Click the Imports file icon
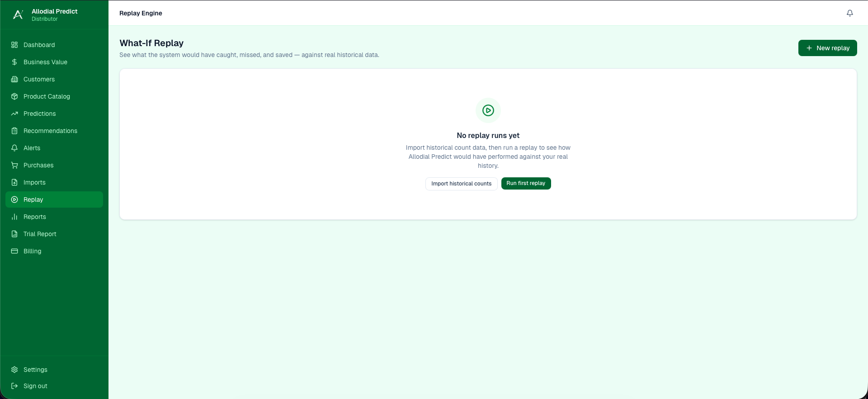868x399 pixels. [x=14, y=182]
